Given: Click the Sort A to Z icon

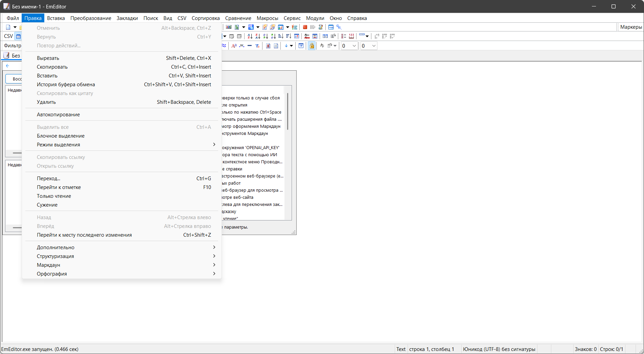Looking at the screenshot, I should [x=250, y=36].
